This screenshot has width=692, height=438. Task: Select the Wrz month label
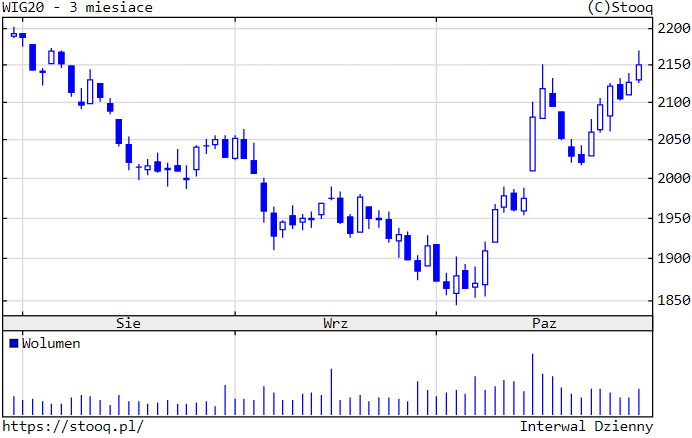[336, 323]
